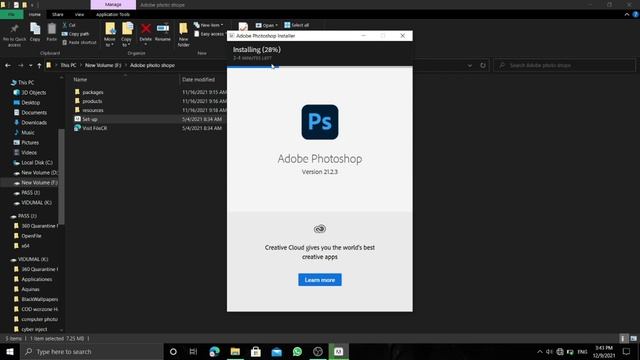Click the Learn more button in installer
Image resolution: width=640 pixels, height=360 pixels.
pyautogui.click(x=320, y=280)
